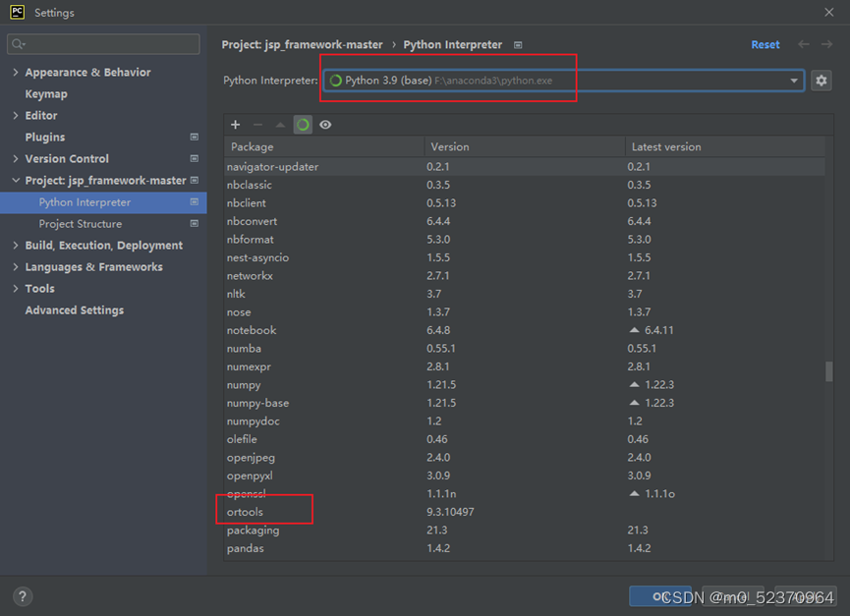Click the Project: jsp_framework-master breadcrumb

click(x=302, y=45)
